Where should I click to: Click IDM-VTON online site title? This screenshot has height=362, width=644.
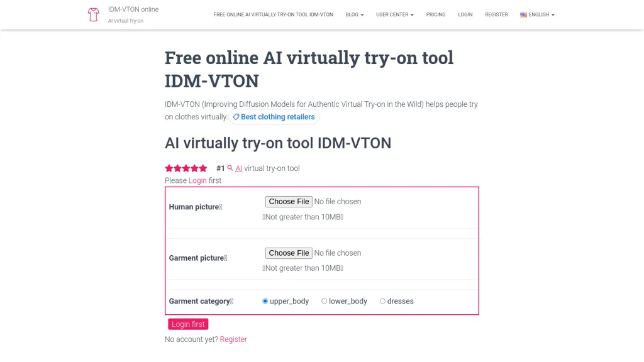133,9
